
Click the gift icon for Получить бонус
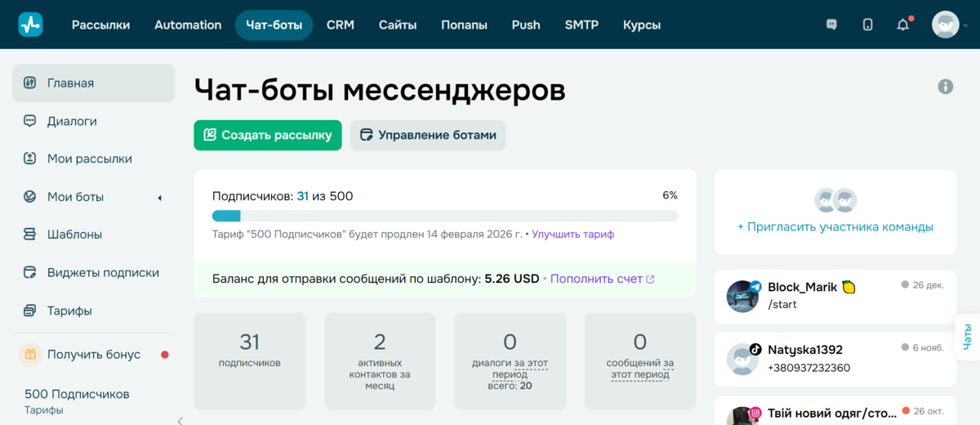point(30,355)
